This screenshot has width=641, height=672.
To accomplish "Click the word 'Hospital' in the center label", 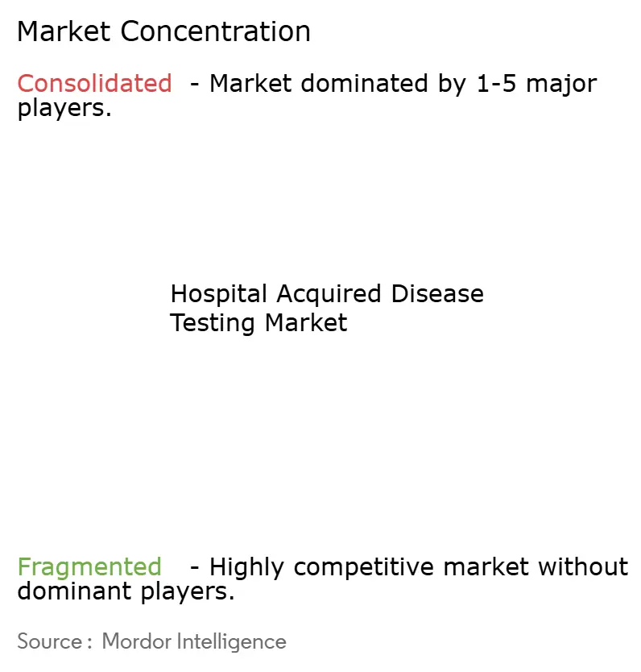I will coord(219,295).
